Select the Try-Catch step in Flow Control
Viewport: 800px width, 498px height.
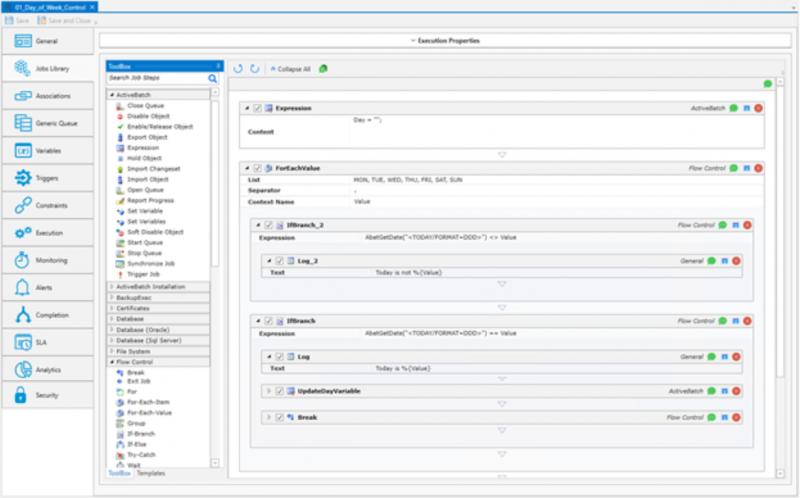click(141, 454)
